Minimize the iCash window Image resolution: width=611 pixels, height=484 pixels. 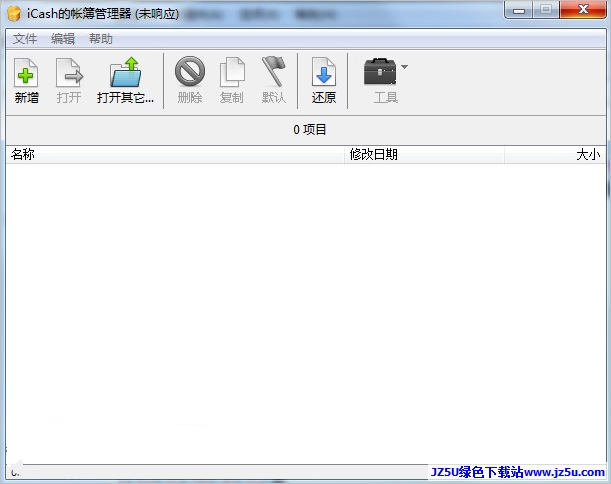coord(518,10)
